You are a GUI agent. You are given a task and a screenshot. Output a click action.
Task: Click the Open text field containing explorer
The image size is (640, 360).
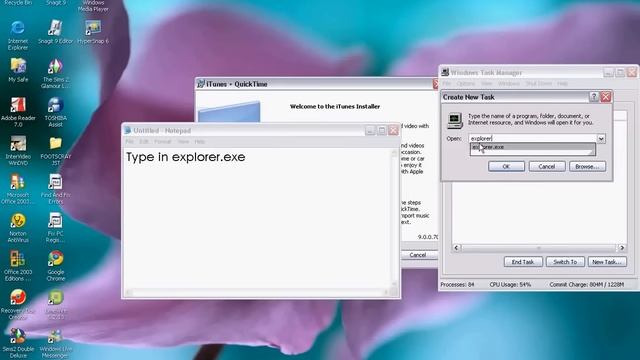click(x=533, y=139)
